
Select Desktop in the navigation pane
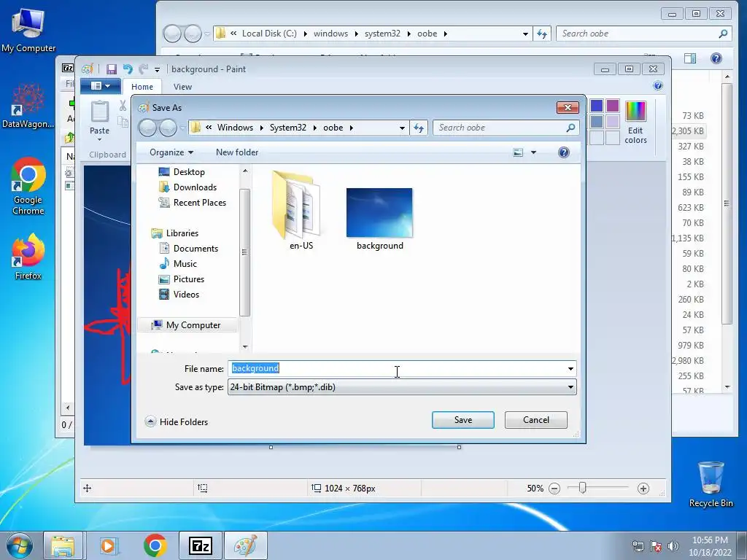189,172
